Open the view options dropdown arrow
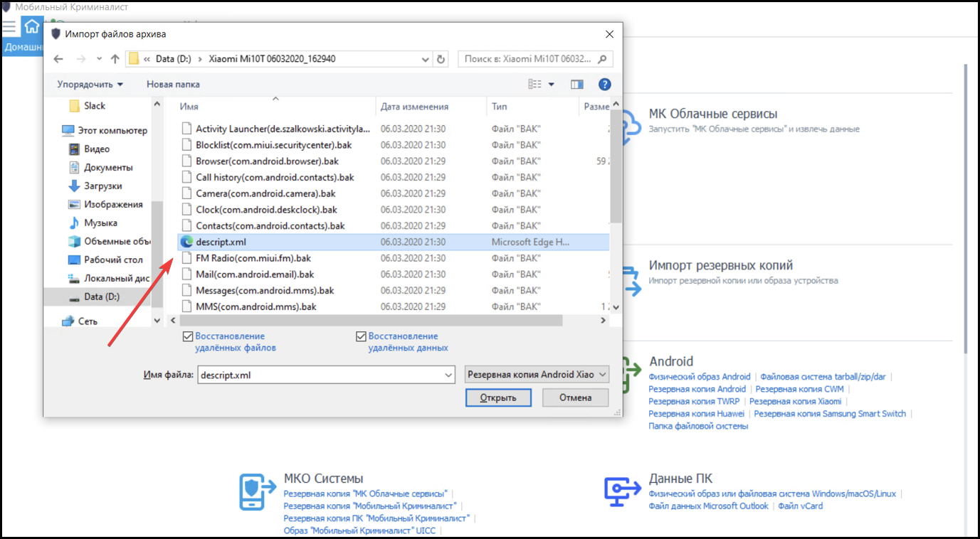The height and width of the screenshot is (539, 980). [552, 84]
